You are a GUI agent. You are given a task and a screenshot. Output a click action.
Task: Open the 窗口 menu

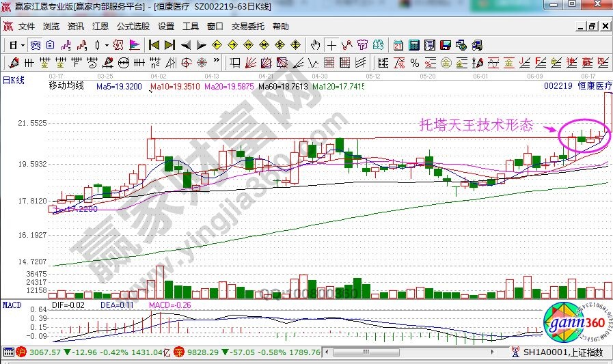(x=215, y=26)
